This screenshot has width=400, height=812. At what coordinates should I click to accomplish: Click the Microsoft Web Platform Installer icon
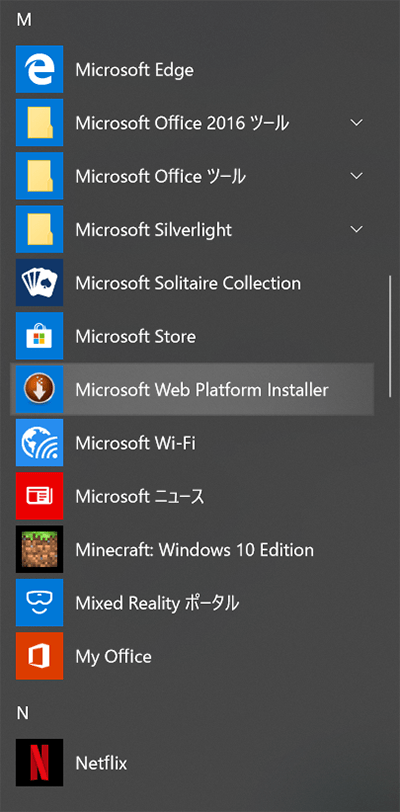(39, 389)
